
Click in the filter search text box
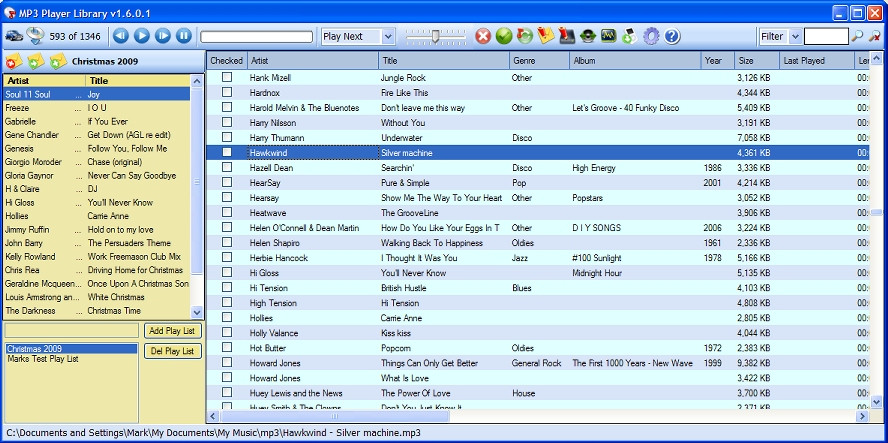[826, 36]
